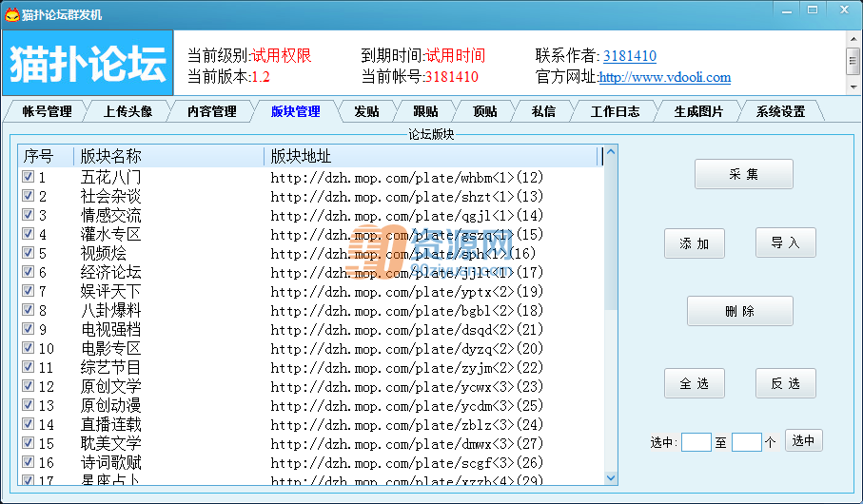Click the red current account number 3181410

coord(451,76)
